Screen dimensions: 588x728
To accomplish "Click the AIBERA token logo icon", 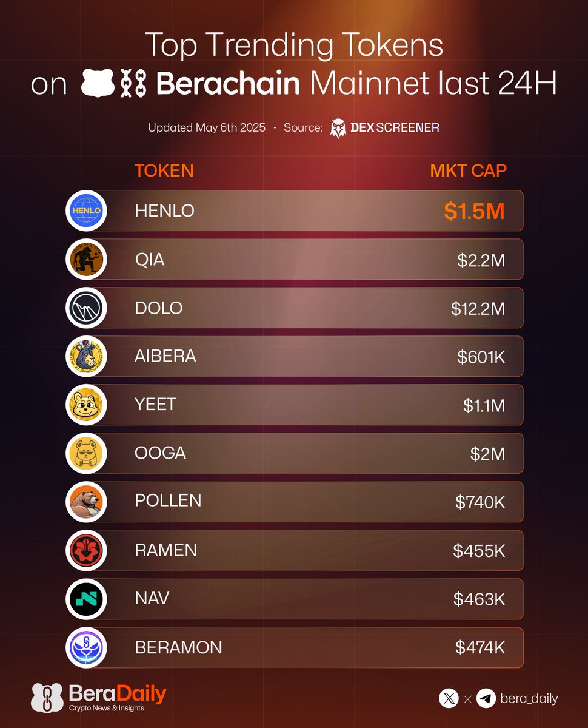I will click(x=86, y=356).
